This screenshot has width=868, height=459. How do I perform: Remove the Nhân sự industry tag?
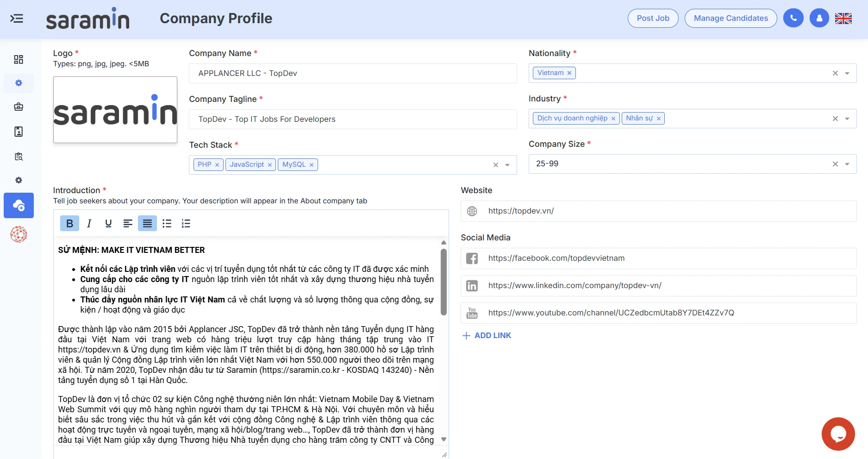pyautogui.click(x=659, y=119)
